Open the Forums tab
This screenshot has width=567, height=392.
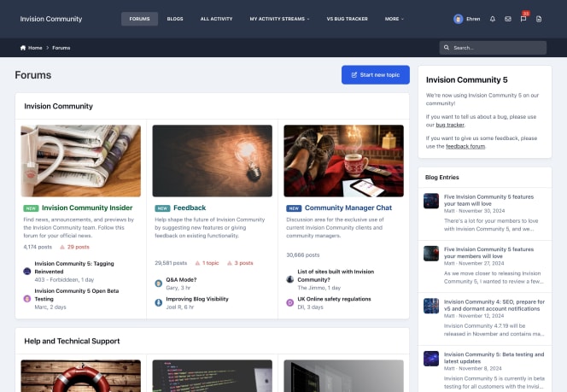pyautogui.click(x=139, y=19)
